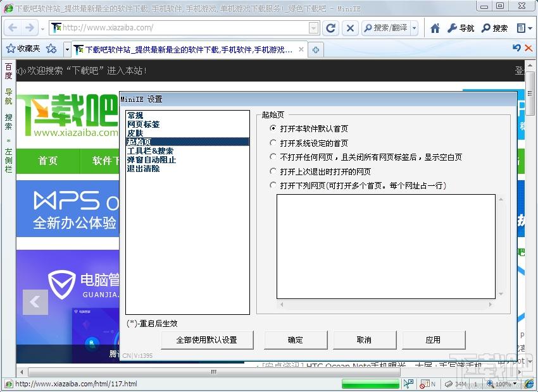Viewport: 538px width, 392px height.
Task: Open the 导航 wrench tool
Action: (x=461, y=28)
